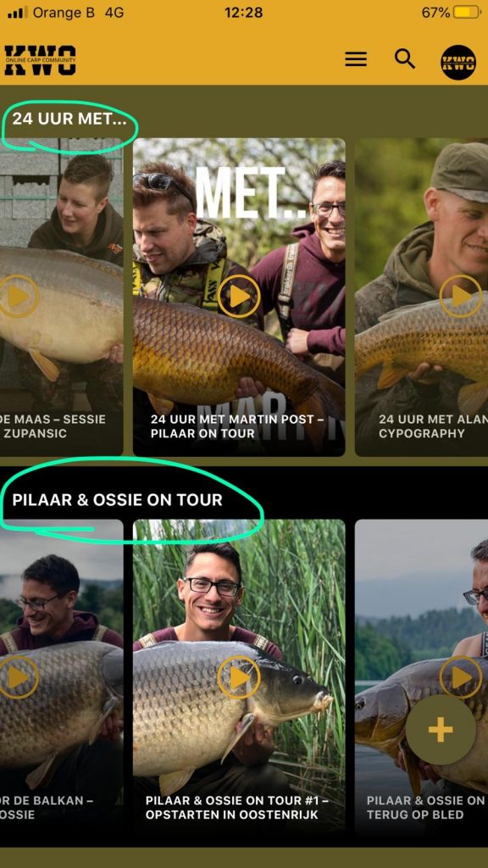Select the Martin Post carp thumbnail image
The height and width of the screenshot is (868, 488).
[x=239, y=298]
